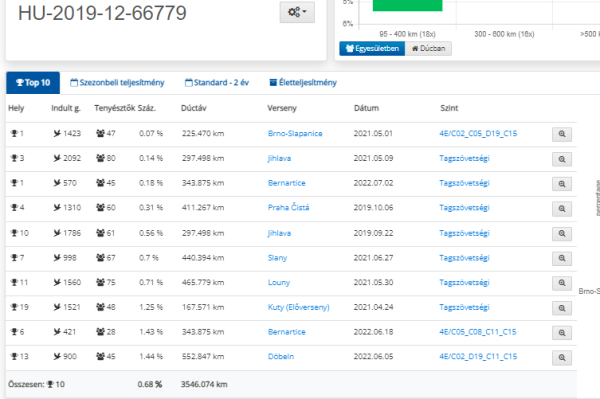Click percentage cell 0.07 %
This screenshot has width=600, height=399.
click(x=151, y=134)
